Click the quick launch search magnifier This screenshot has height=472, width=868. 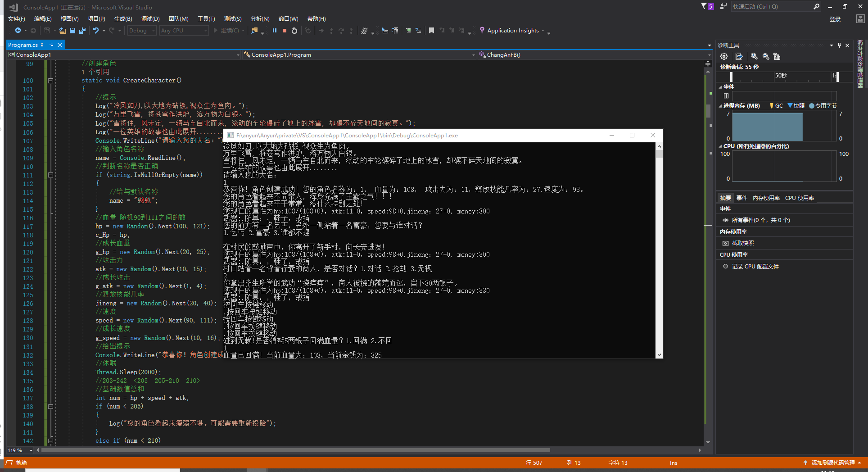coord(816,6)
